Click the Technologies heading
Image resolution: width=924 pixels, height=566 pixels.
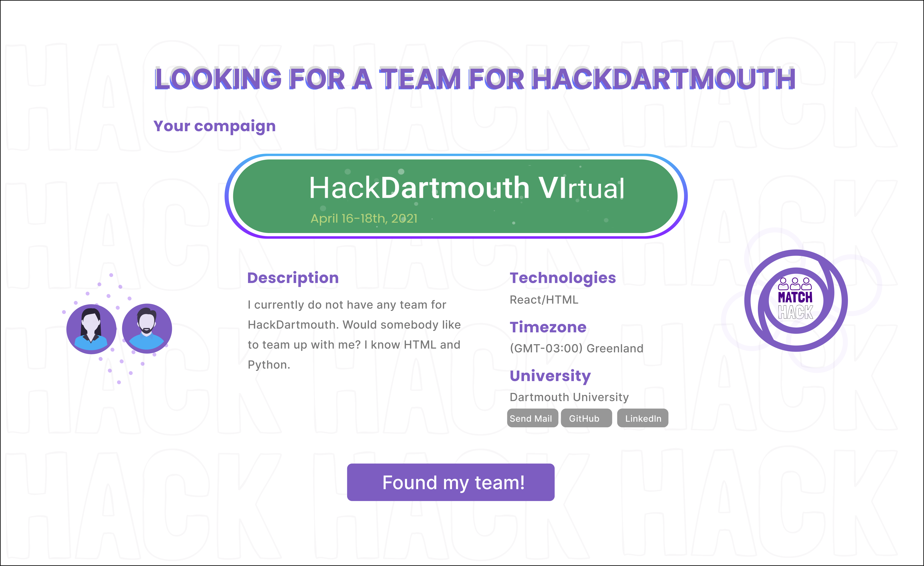click(x=562, y=278)
